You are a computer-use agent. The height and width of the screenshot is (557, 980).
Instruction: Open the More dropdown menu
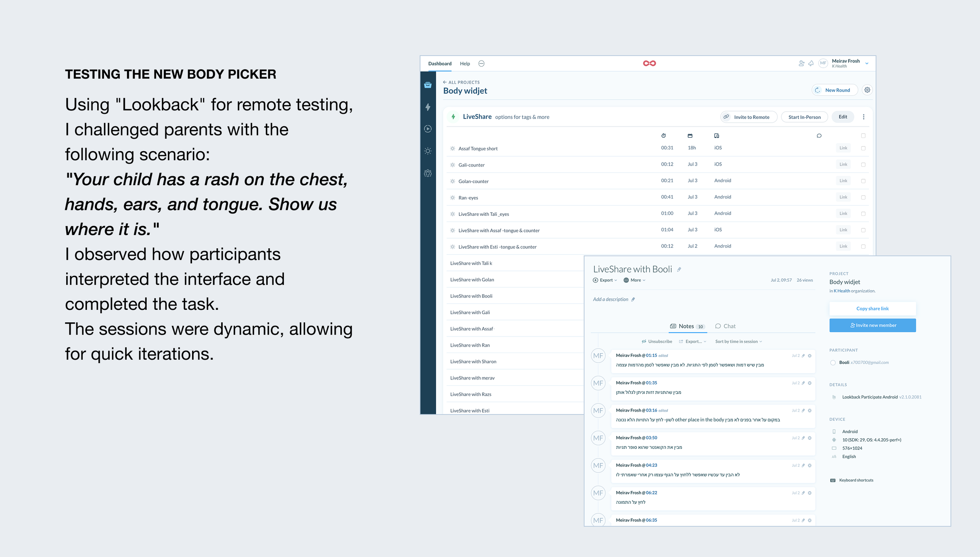click(x=635, y=280)
